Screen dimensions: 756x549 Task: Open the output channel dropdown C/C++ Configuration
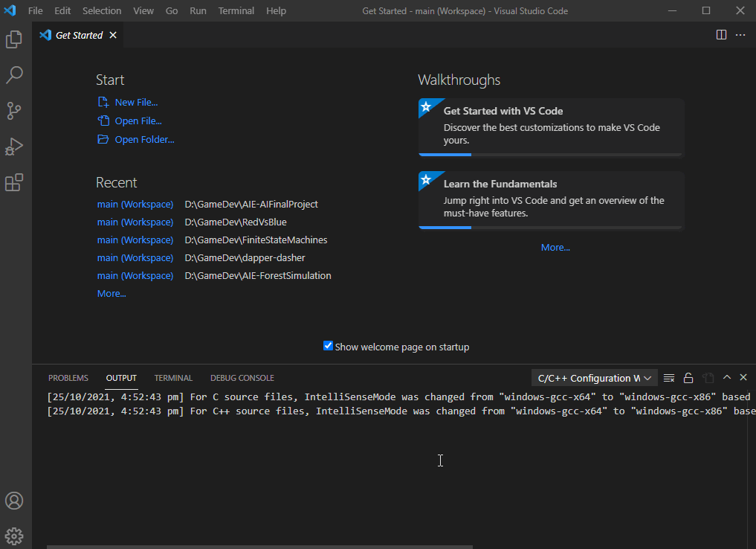coord(594,378)
